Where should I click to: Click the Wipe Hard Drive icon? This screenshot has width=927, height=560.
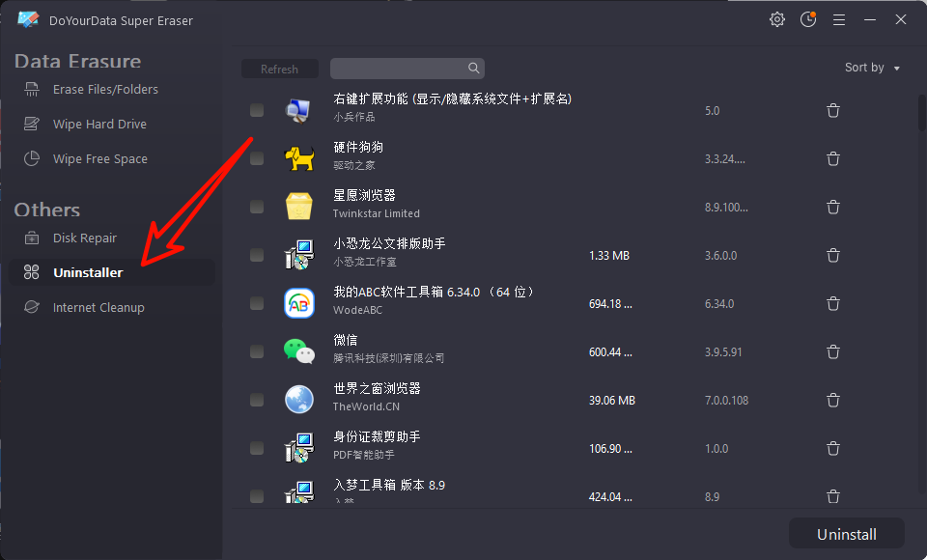tap(31, 124)
